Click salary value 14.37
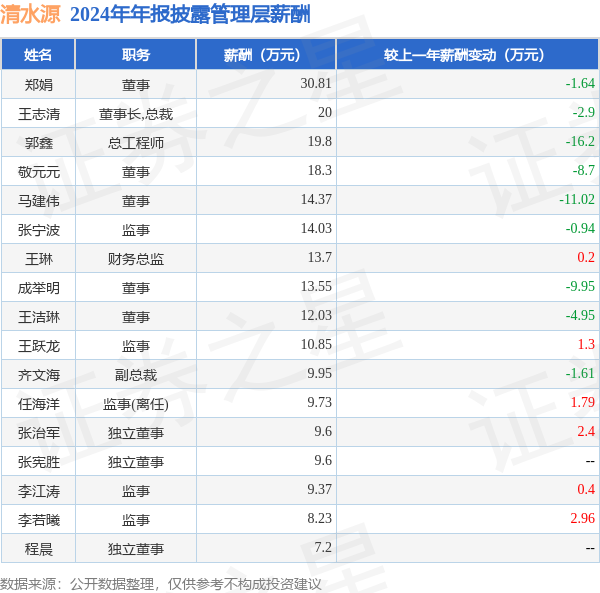This screenshot has width=600, height=593. (x=316, y=199)
